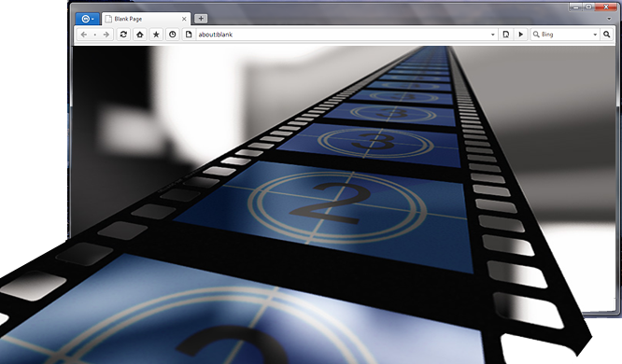
Task: Focus the about:blank address field
Action: point(342,35)
